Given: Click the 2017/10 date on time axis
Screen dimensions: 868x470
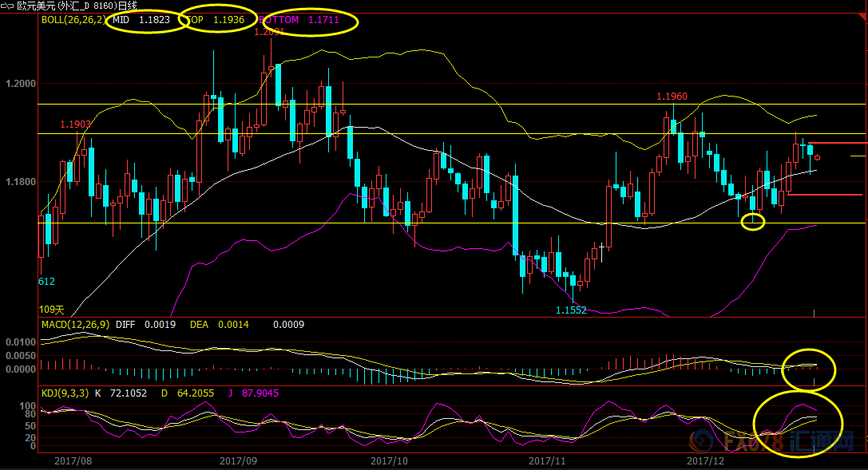Looking at the screenshot, I should click(x=389, y=460).
